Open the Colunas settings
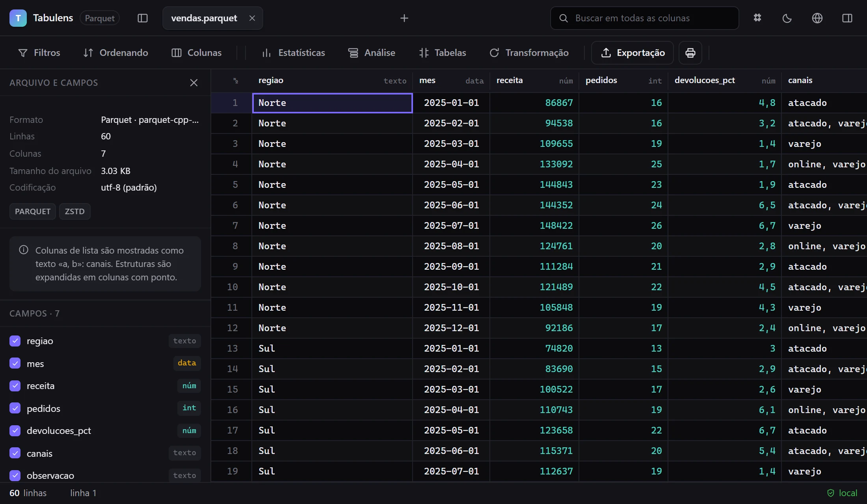The image size is (867, 504). click(197, 53)
